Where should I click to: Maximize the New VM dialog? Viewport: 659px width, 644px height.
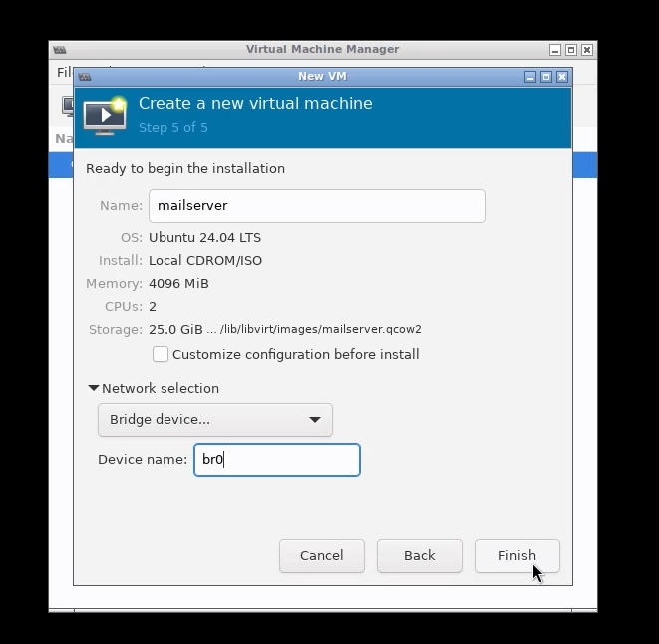pos(546,77)
